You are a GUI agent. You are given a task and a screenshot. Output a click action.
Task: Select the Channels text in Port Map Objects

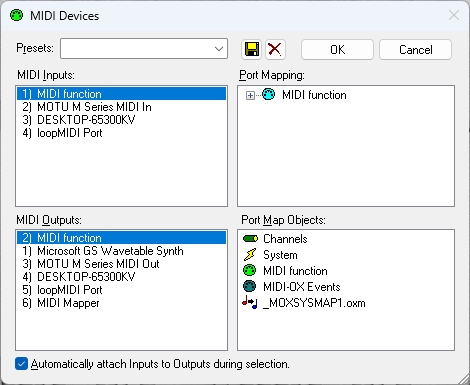(285, 239)
